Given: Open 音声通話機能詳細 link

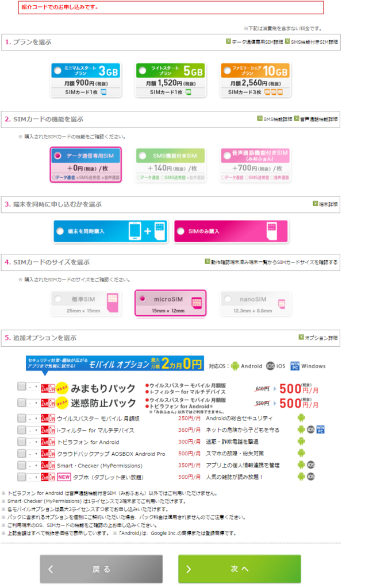Looking at the screenshot, I should tap(316, 119).
